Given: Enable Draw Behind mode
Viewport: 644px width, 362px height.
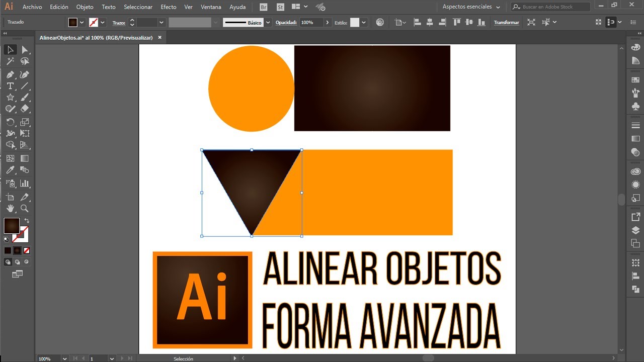Looking at the screenshot, I should point(18,262).
